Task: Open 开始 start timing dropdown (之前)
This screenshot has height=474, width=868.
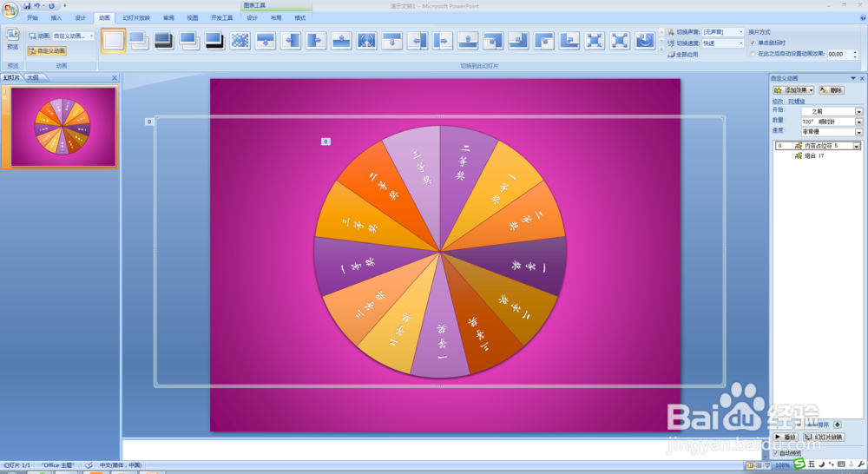Action: click(x=859, y=111)
